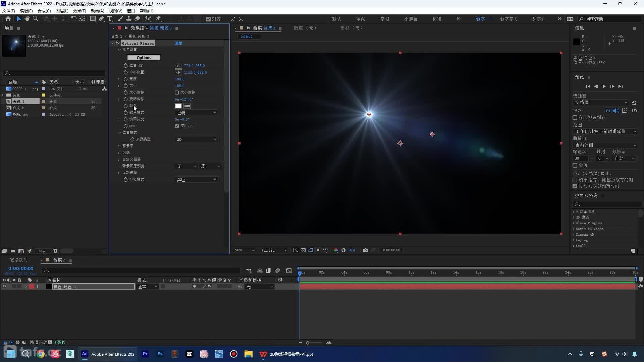Select the Hand tool in toolbar
This screenshot has width=644, height=362.
point(27,19)
